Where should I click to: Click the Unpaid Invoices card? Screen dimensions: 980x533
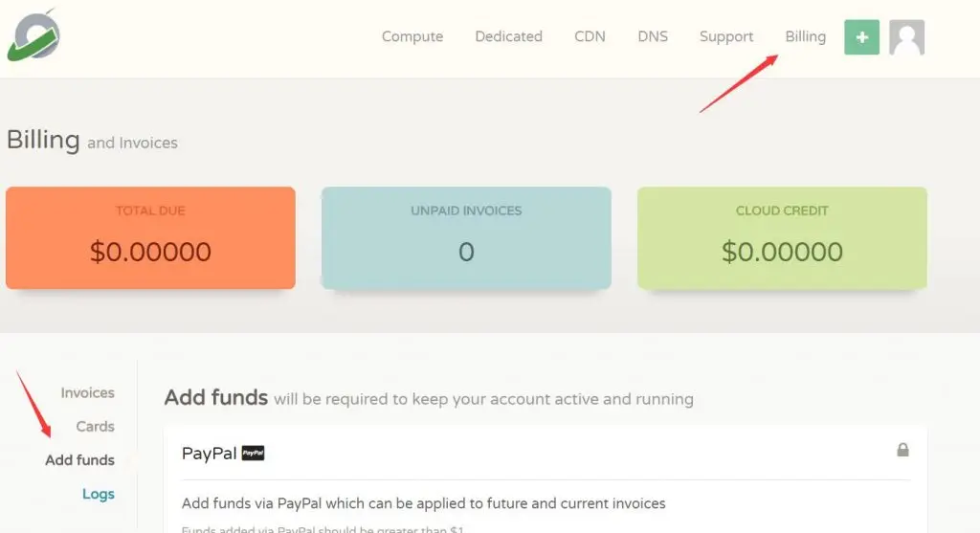(x=466, y=238)
